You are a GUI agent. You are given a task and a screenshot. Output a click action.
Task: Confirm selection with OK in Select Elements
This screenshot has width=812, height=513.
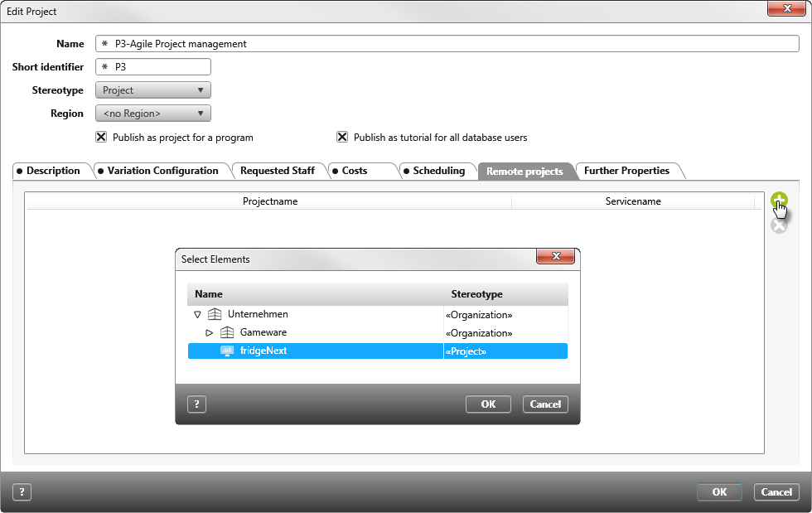(x=488, y=404)
